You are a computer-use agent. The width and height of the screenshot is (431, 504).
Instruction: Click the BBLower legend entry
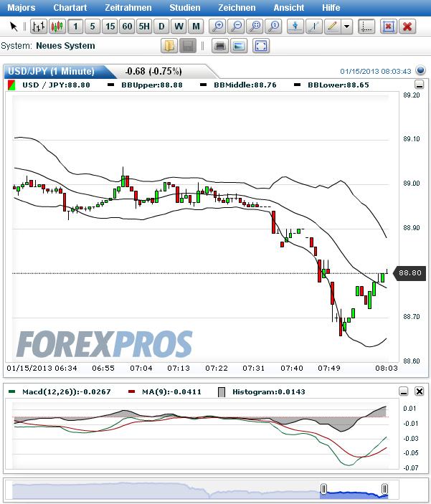[x=331, y=85]
